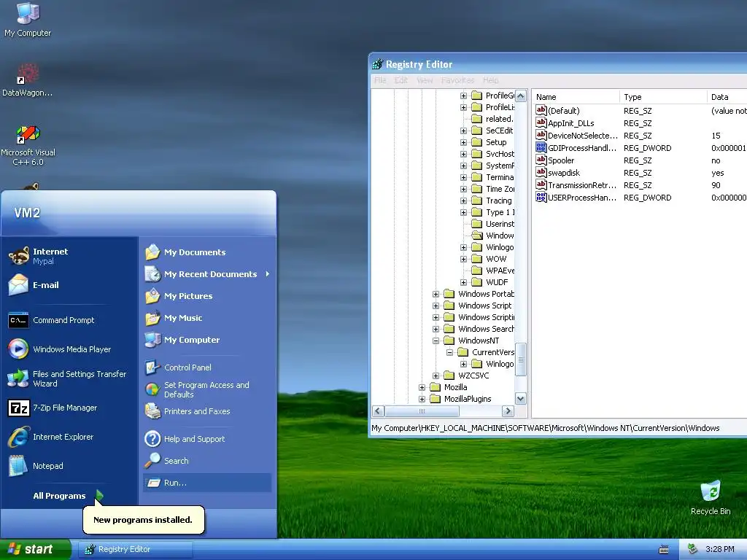The image size is (747, 560).
Task: Click tree pane horizontal scroll right arrow
Action: pos(508,411)
